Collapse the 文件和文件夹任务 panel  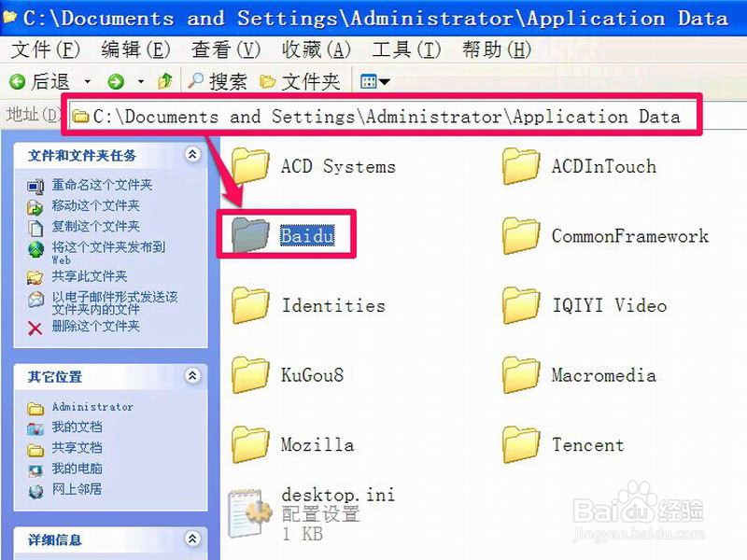[x=192, y=154]
